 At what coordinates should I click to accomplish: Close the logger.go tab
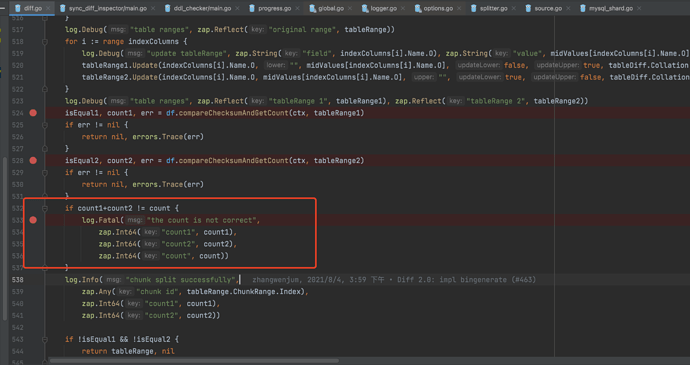[x=402, y=8]
